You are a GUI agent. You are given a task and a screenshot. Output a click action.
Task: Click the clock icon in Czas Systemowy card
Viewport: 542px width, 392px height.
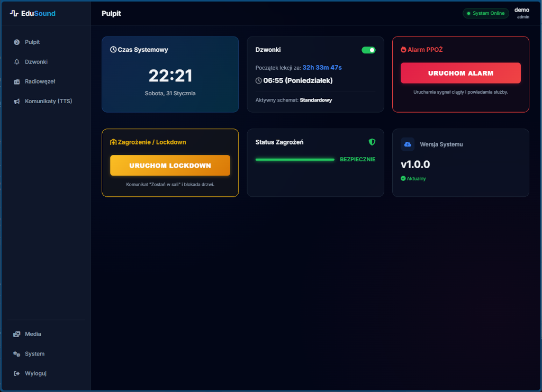[x=113, y=50]
